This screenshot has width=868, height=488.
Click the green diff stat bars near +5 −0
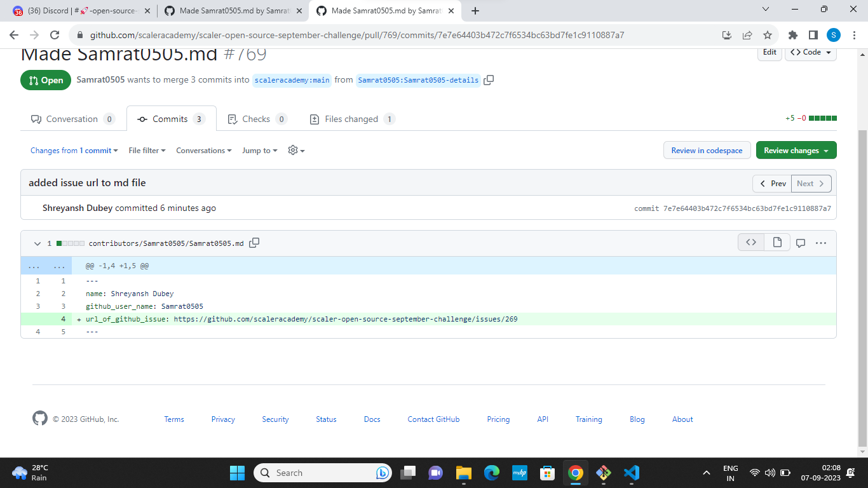click(x=823, y=118)
